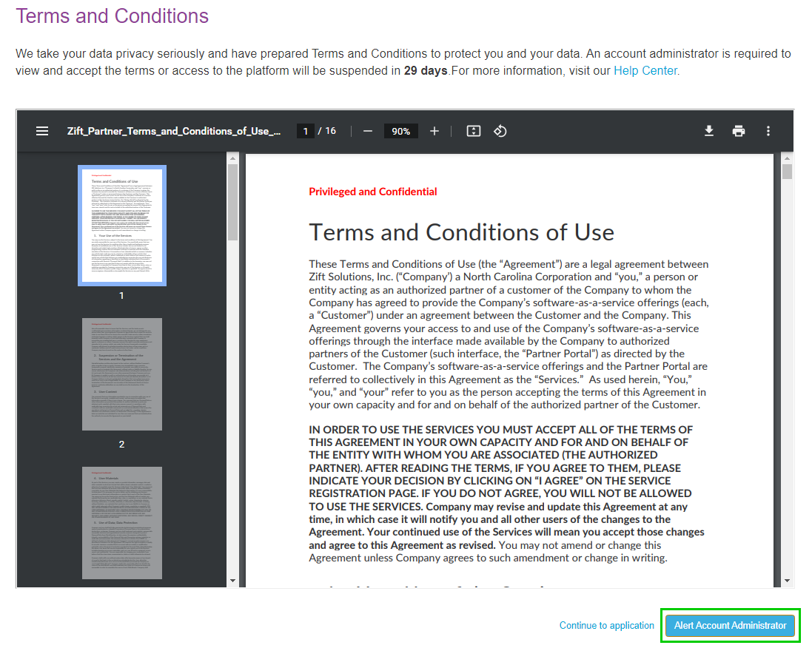Viewport: 812px width, 648px height.
Task: Zoom out of the document
Action: (x=367, y=131)
